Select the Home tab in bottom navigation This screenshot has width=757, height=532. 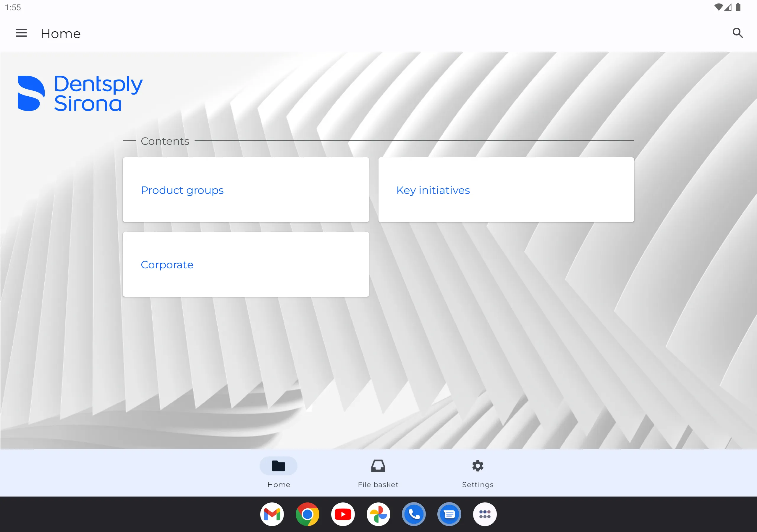tap(279, 473)
